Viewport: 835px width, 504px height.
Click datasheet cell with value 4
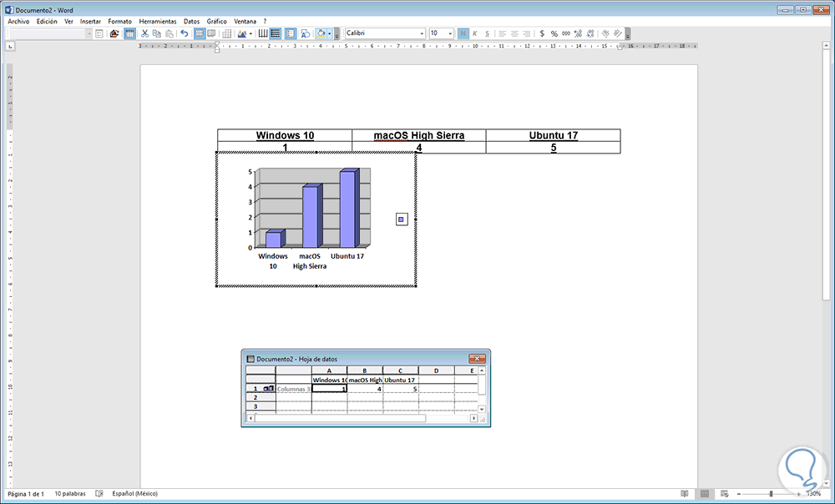pos(365,389)
